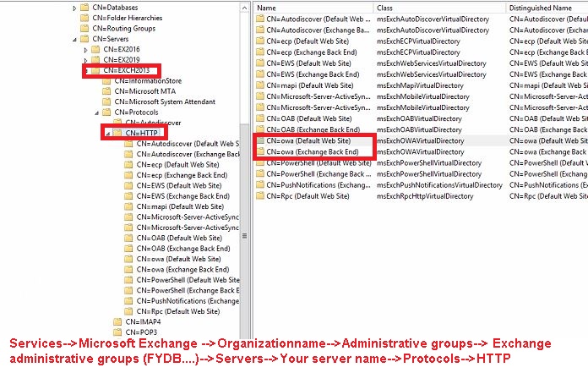Click folder icon of CN=PushNotifications in right pane
The width and height of the screenshot is (588, 384).
pyautogui.click(x=260, y=184)
